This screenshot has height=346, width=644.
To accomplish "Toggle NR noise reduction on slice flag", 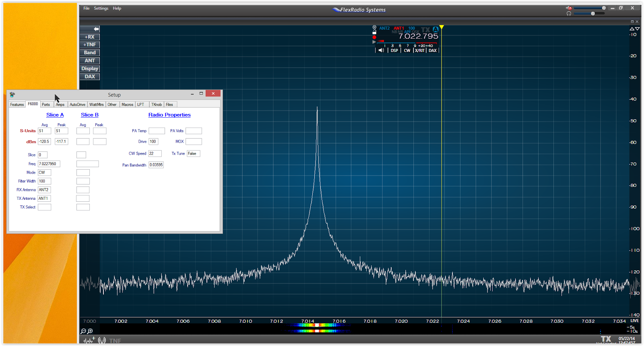I will (x=400, y=32).
